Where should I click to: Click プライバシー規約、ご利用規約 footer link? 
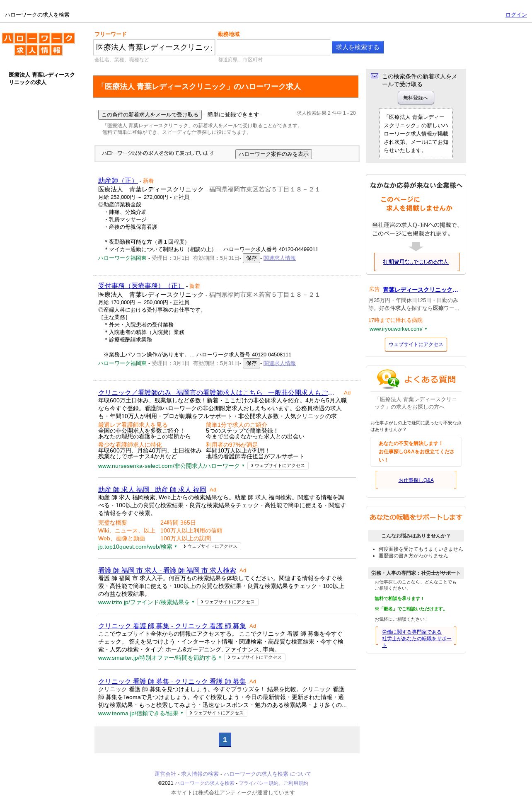tap(273, 783)
